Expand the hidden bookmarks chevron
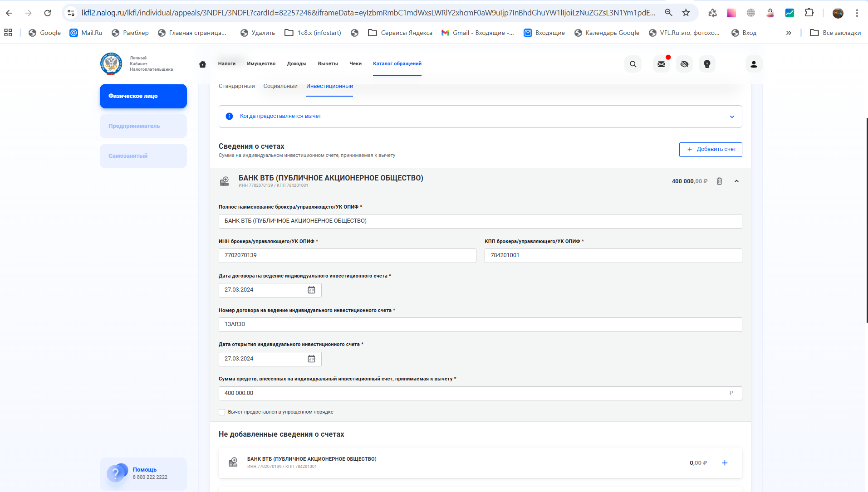The width and height of the screenshot is (868, 492). point(789,33)
